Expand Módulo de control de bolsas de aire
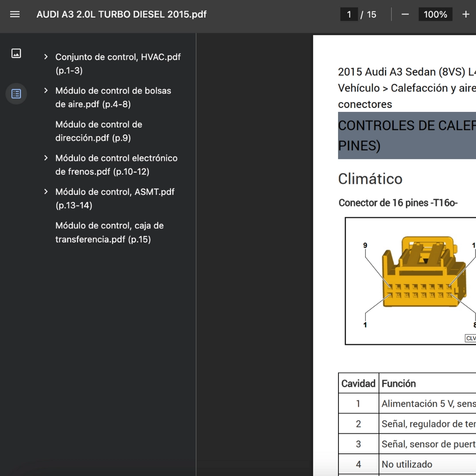This screenshot has width=476, height=476. tap(46, 90)
